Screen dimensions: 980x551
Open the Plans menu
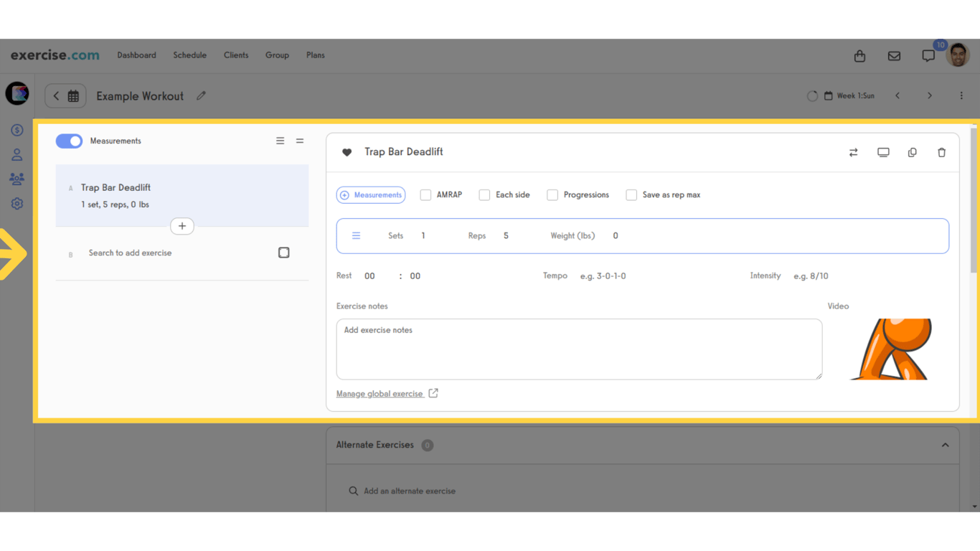[316, 55]
